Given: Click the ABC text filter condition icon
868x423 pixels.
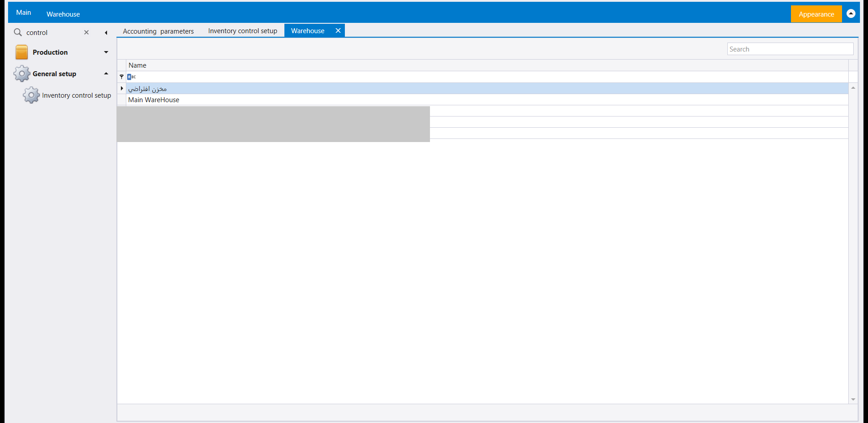Looking at the screenshot, I should (x=132, y=77).
